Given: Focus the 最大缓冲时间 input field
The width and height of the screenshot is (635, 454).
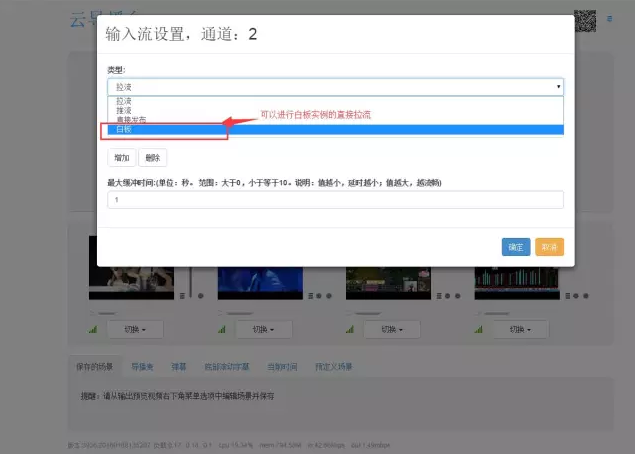Looking at the screenshot, I should tap(335, 200).
